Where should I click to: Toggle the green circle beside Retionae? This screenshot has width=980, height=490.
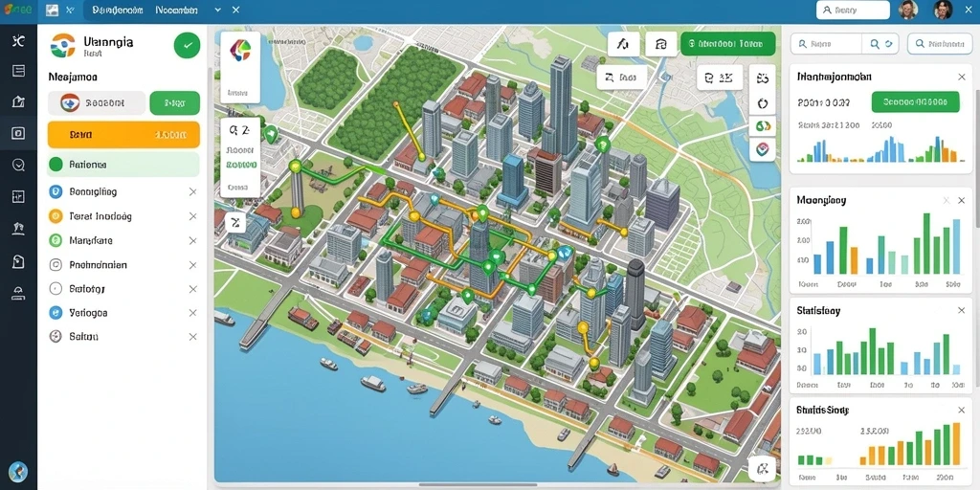[56, 165]
